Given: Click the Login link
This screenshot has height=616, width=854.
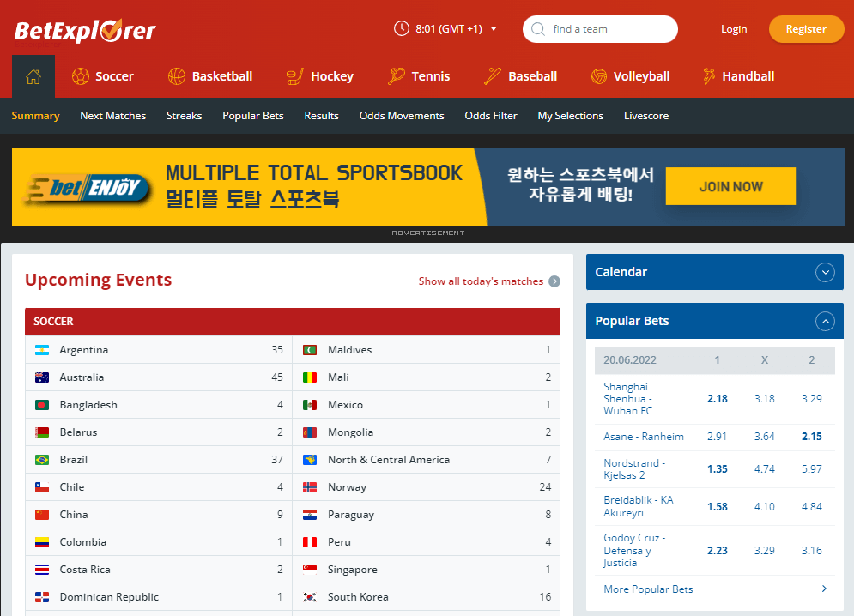Looking at the screenshot, I should 734,29.
